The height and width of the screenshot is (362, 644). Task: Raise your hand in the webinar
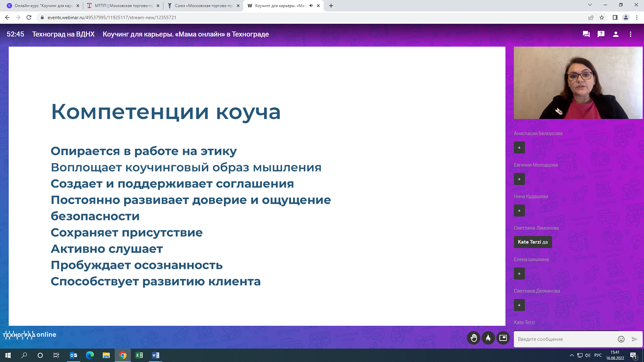474,338
